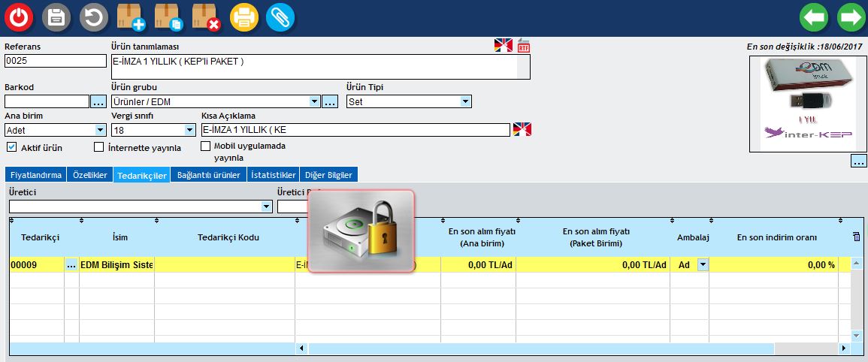Click the undo changes circular arrow icon
The height and width of the screenshot is (362, 868).
93,17
